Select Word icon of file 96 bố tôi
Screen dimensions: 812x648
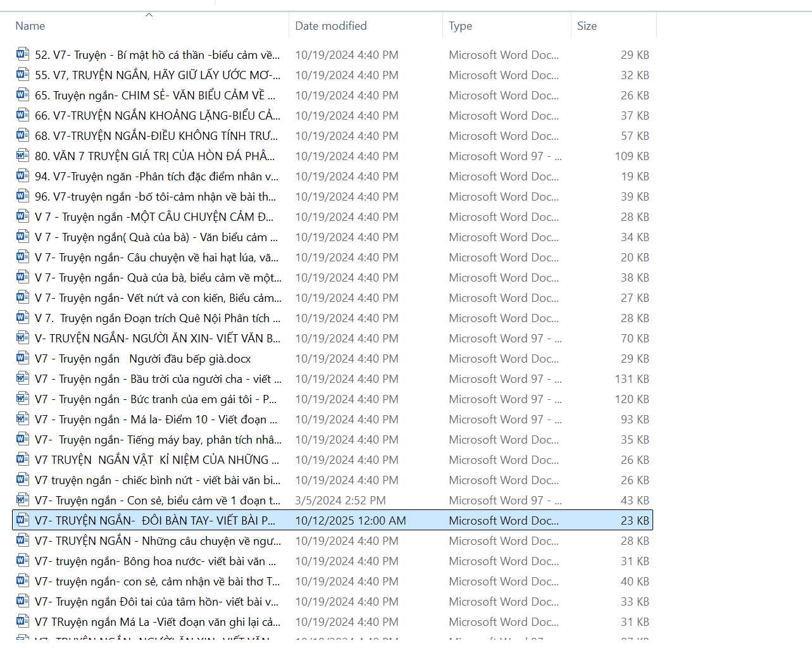(23, 196)
